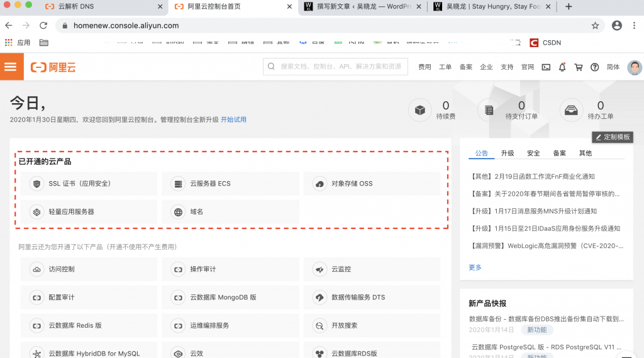Focus the console search input field
The width and height of the screenshot is (644, 358).
335,67
